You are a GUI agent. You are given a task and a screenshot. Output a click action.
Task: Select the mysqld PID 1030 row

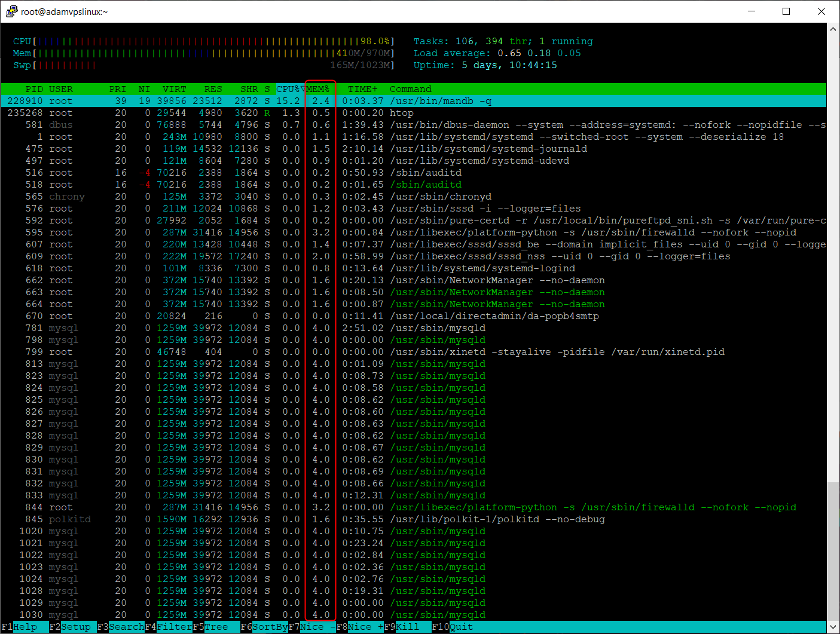click(x=414, y=615)
